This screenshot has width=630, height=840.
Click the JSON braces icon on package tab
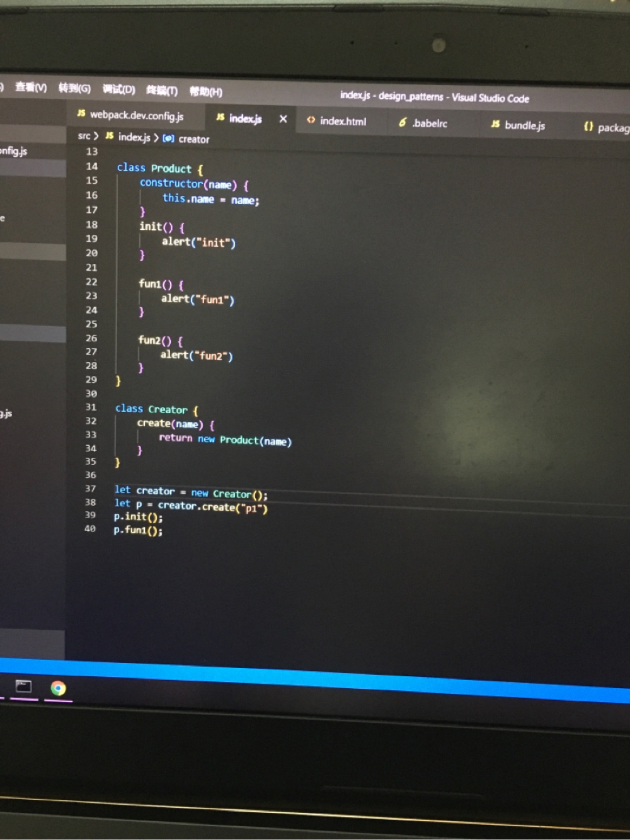point(588,126)
